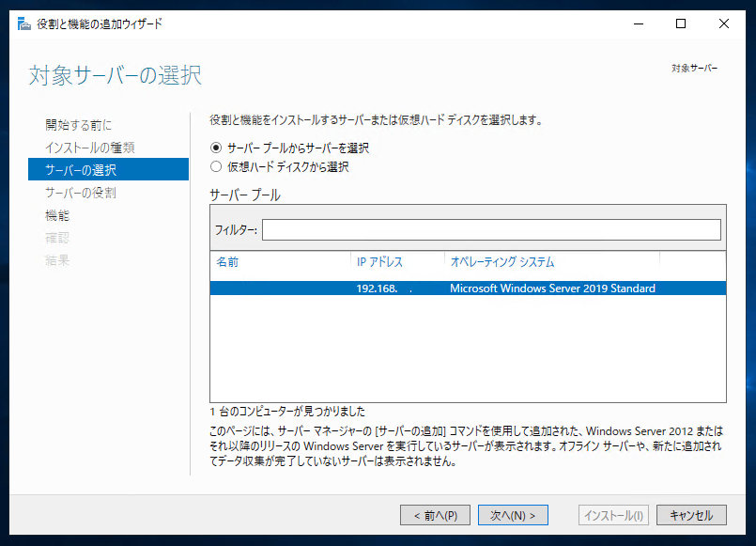Click the 192.168 IP address cell

coord(384,289)
